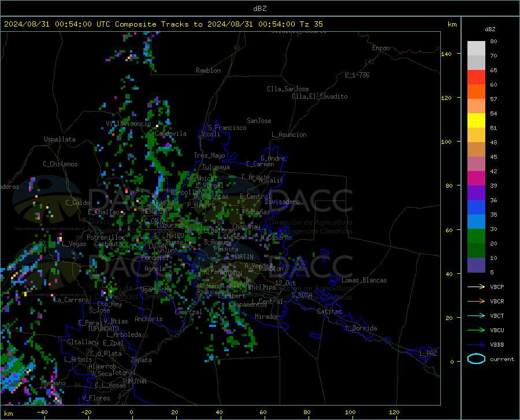Viewport: 520px width, 420px height.
Task: Pick the red legend swatch below 65
Action: [476, 77]
